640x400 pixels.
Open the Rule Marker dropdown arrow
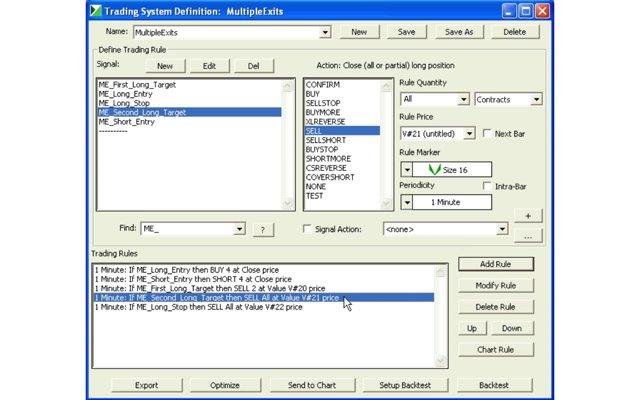[x=407, y=169]
